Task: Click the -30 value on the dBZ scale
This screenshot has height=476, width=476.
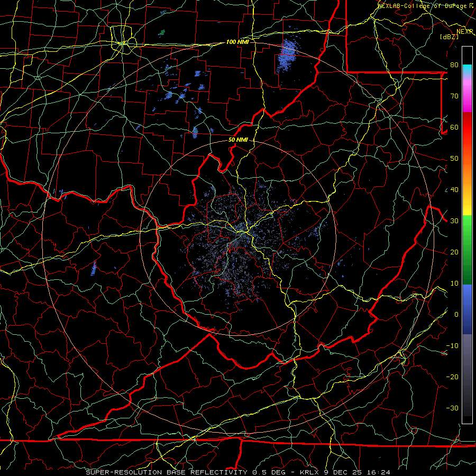Action: click(x=452, y=408)
